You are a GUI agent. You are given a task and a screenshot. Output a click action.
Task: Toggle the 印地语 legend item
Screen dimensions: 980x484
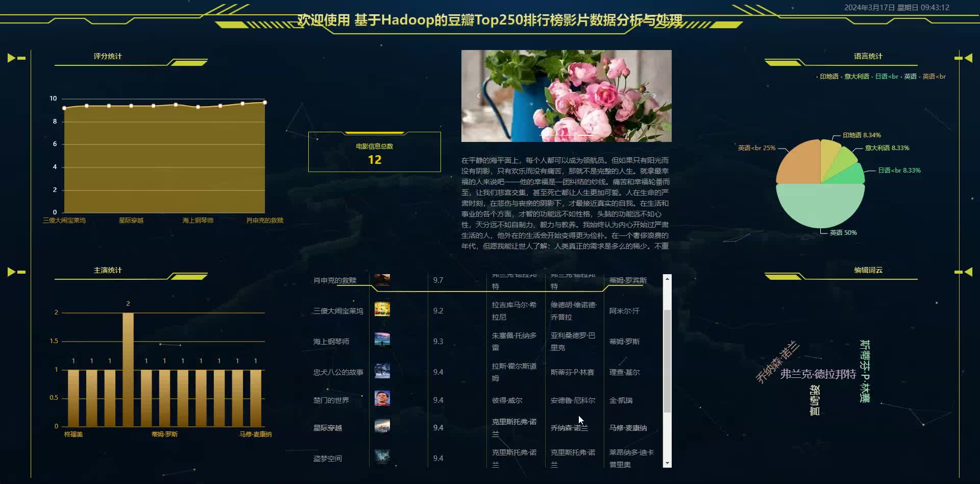coord(827,77)
